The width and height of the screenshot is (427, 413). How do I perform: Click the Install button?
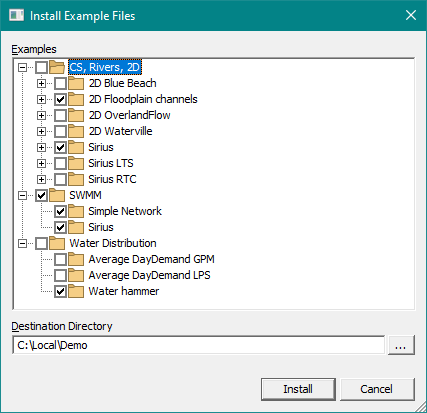click(x=298, y=389)
